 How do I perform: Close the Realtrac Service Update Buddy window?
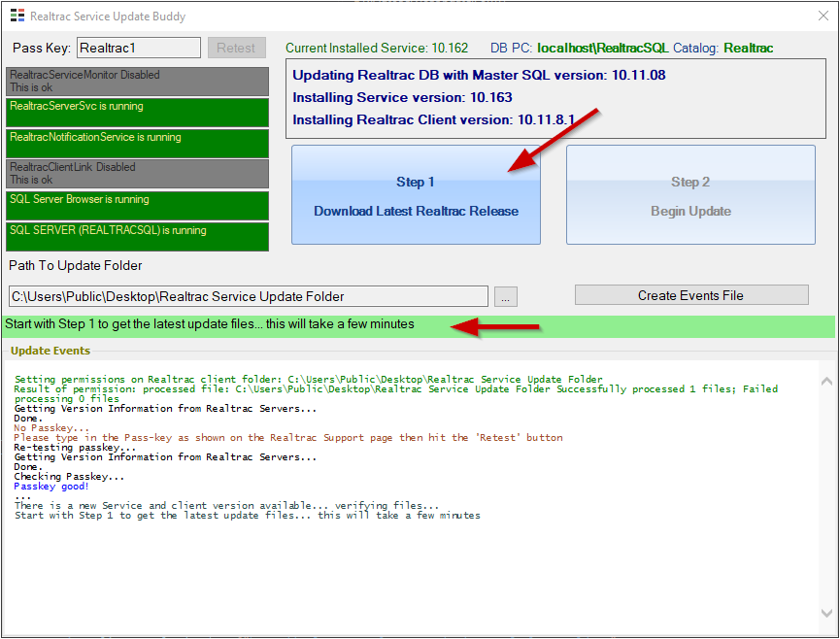823,16
